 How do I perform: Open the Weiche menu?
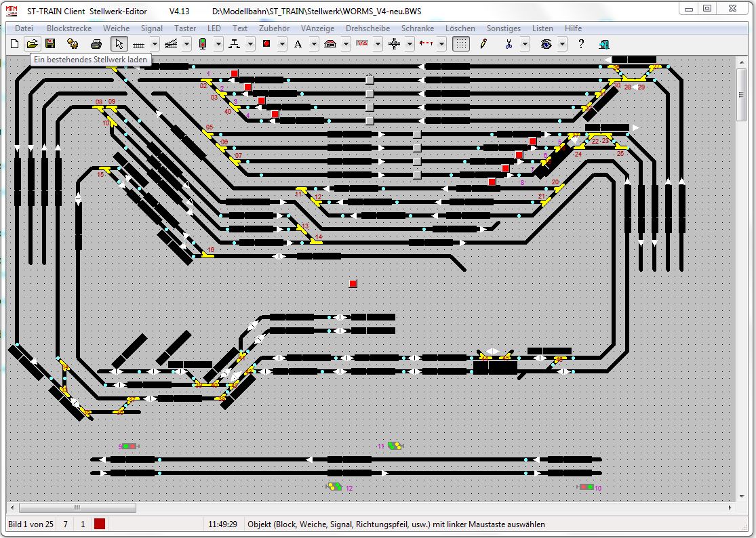[116, 28]
